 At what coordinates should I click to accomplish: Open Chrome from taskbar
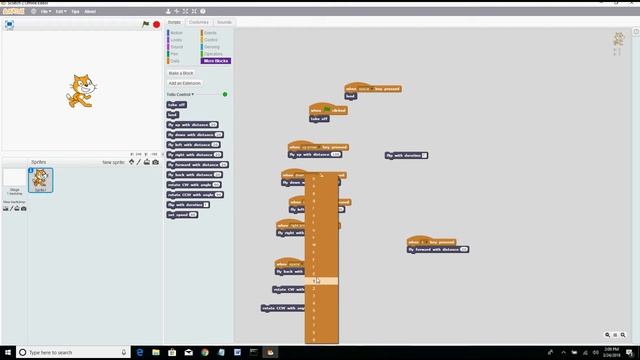[205, 352]
